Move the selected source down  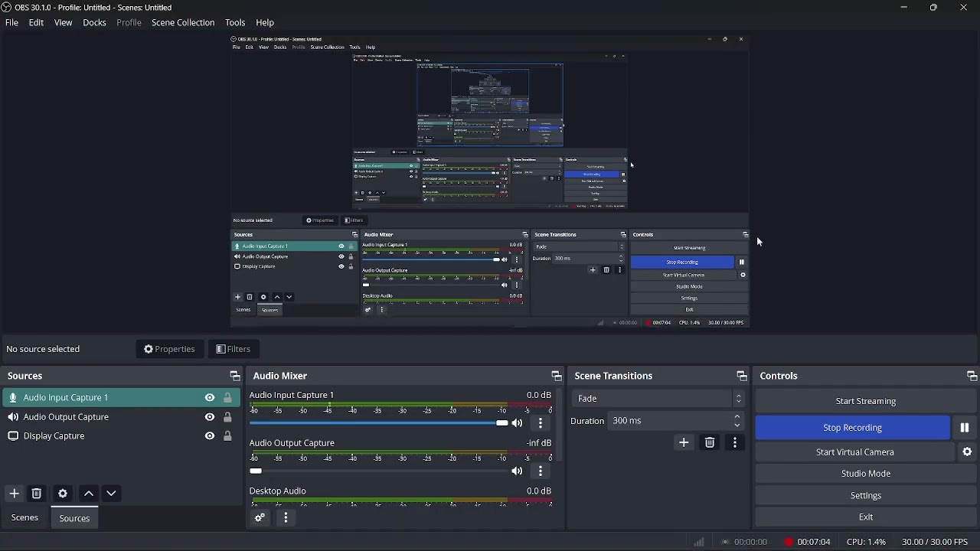tap(112, 494)
